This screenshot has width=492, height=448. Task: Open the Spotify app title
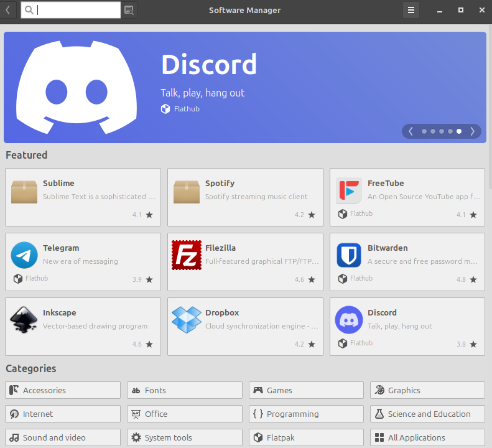[x=220, y=183]
